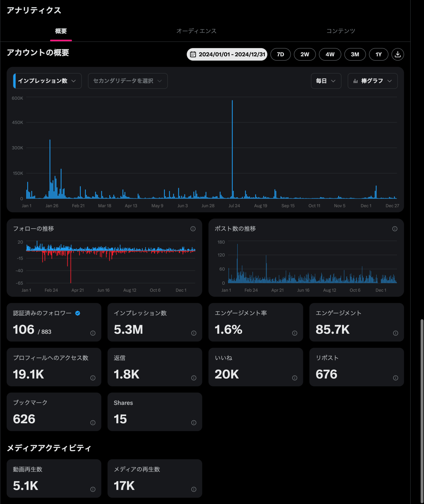The image size is (424, 504).
Task: Open the date range picker 2024/01/01 - 2024/12/31
Action: (x=227, y=54)
